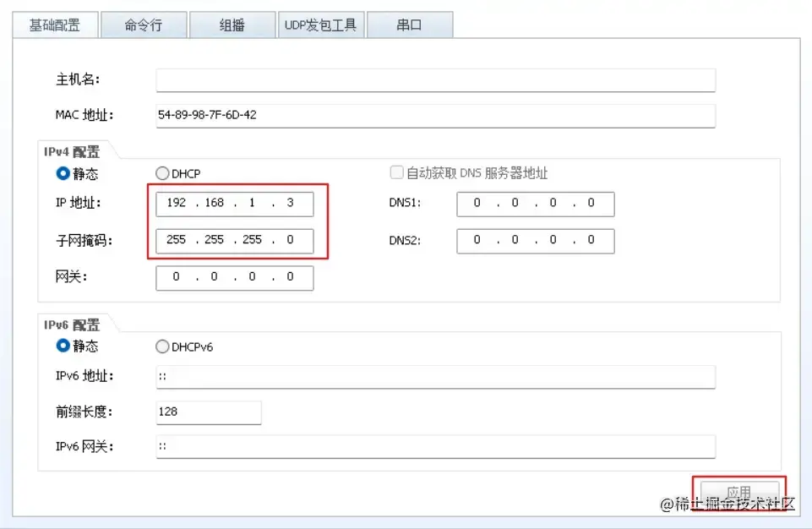Screen dimensions: 812x529
Task: Open the 串口 tab
Action: point(410,25)
